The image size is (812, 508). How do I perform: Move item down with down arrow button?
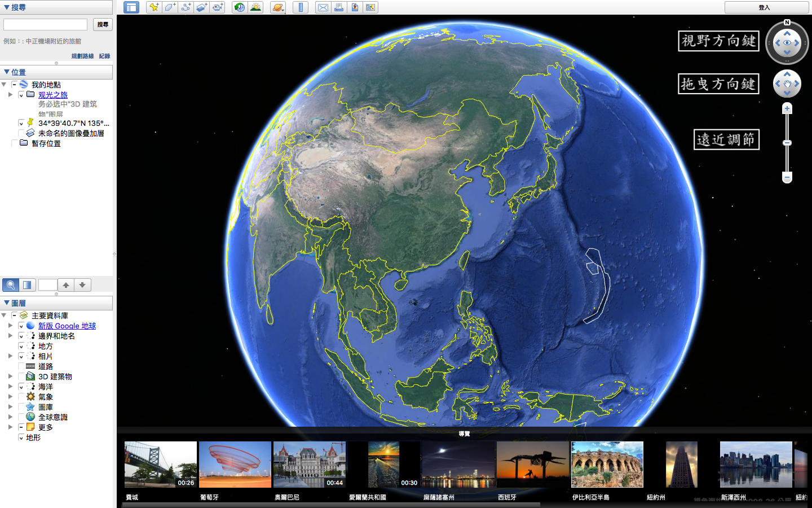(82, 285)
